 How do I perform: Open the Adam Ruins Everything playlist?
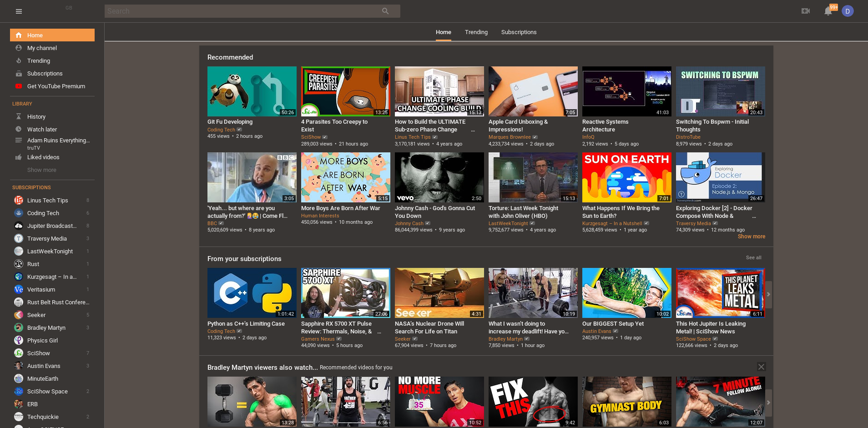(52, 143)
